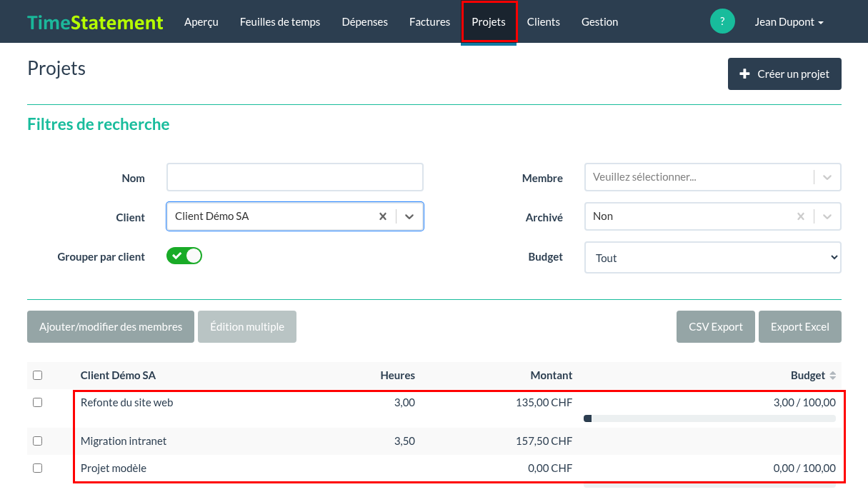This screenshot has height=502, width=868.
Task: Click the Export Excel button
Action: (x=800, y=326)
